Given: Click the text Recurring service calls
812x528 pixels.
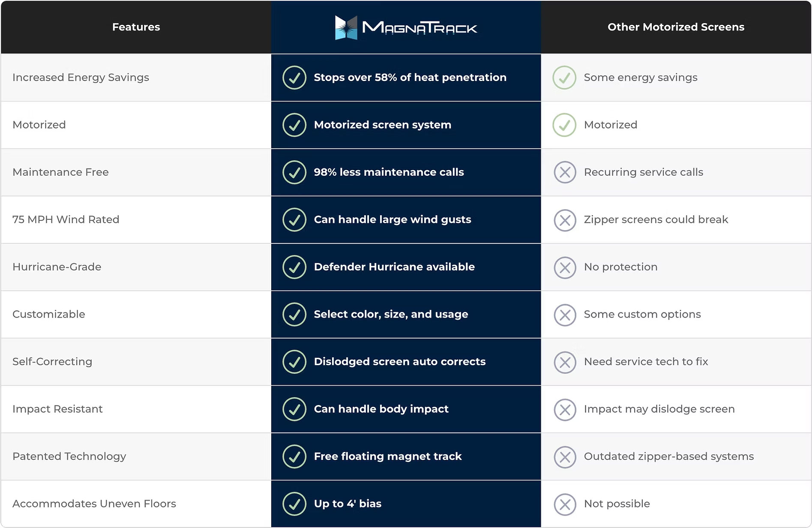Looking at the screenshot, I should coord(644,172).
